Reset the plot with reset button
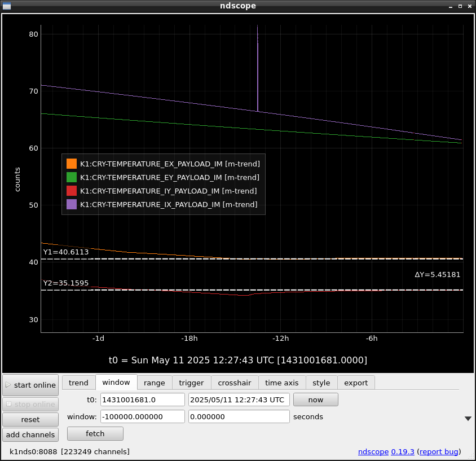 click(30, 419)
